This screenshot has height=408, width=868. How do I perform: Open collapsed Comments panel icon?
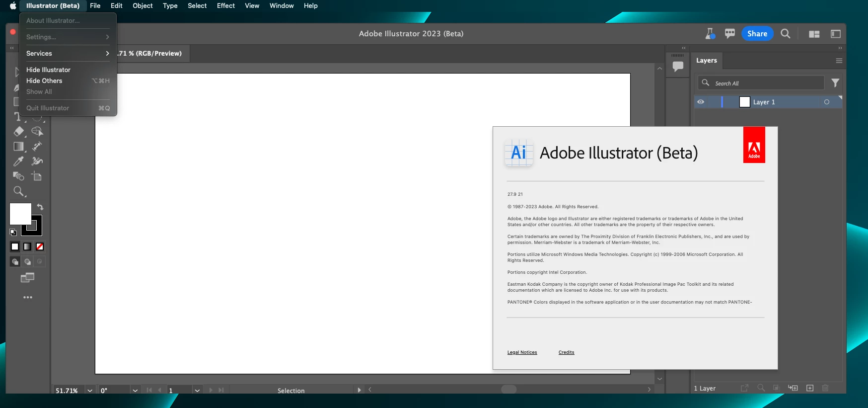(x=678, y=67)
